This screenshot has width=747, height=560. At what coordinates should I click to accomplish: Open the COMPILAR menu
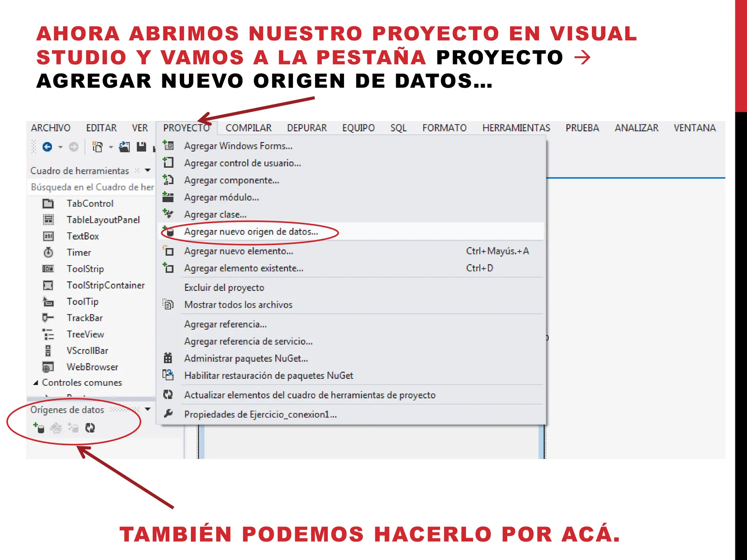point(248,128)
